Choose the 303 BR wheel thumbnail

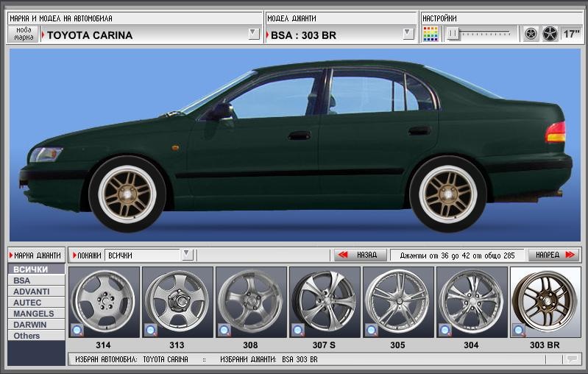point(545,302)
